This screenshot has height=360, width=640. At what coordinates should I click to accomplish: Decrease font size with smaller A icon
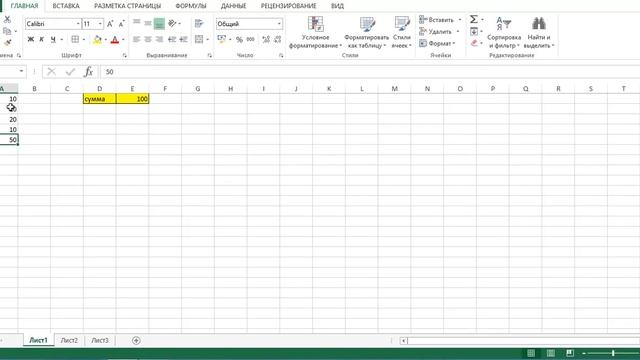tap(121, 24)
